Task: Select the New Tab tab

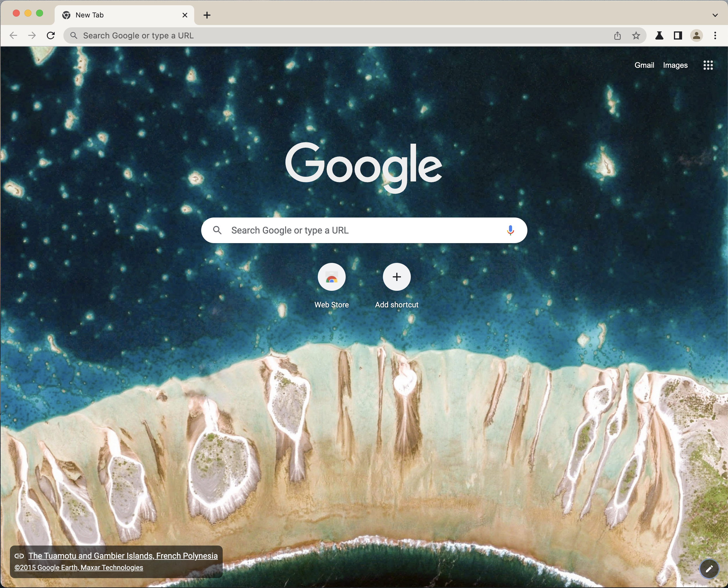Action: pos(119,15)
